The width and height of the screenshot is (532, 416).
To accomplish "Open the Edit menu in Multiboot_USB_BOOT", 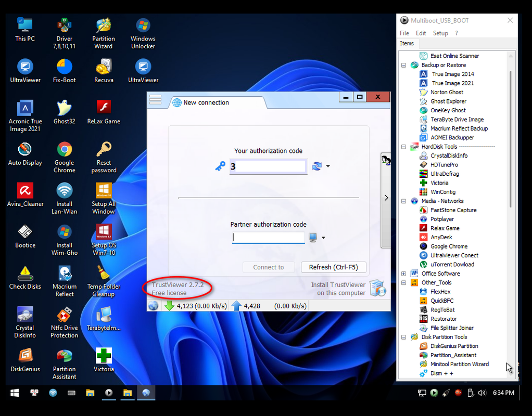I will pos(421,33).
